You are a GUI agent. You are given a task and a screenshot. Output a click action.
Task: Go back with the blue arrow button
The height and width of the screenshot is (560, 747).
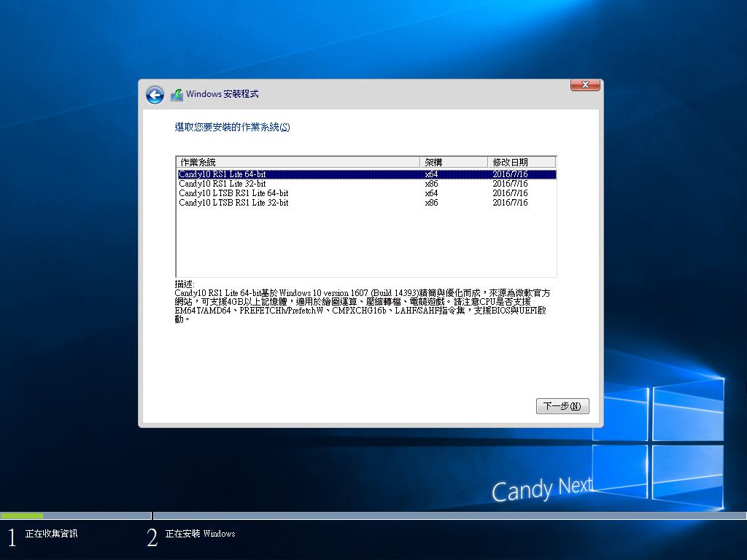point(155,95)
